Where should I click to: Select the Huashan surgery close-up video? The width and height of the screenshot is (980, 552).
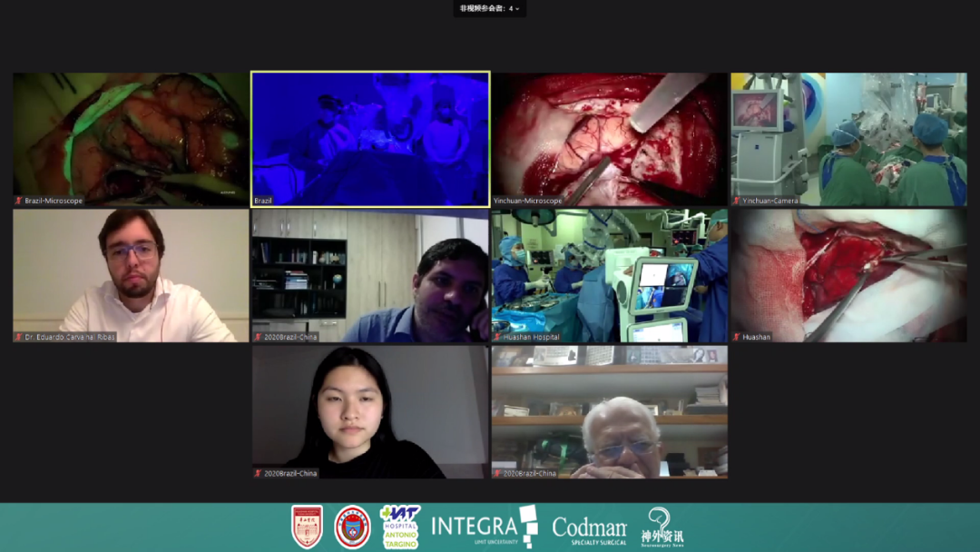coord(848,274)
